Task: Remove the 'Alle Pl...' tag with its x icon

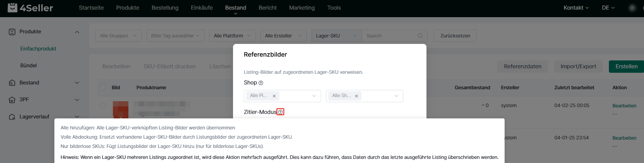Action: pyautogui.click(x=274, y=96)
